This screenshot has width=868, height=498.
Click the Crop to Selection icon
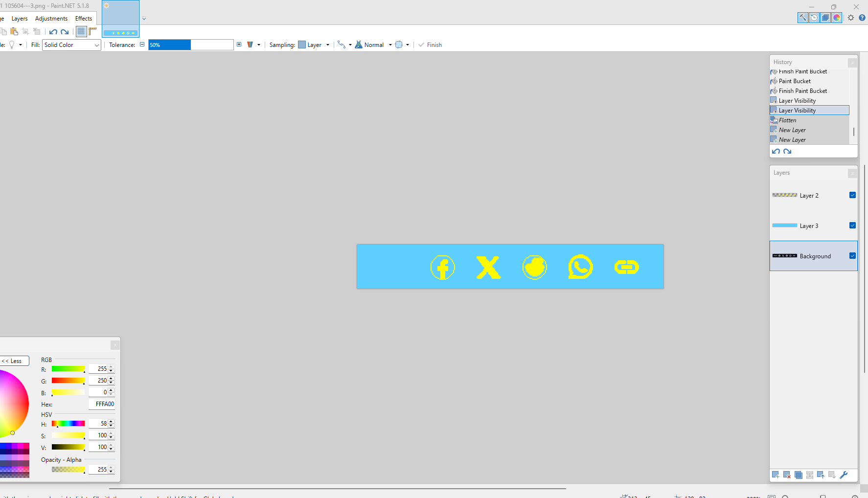25,32
